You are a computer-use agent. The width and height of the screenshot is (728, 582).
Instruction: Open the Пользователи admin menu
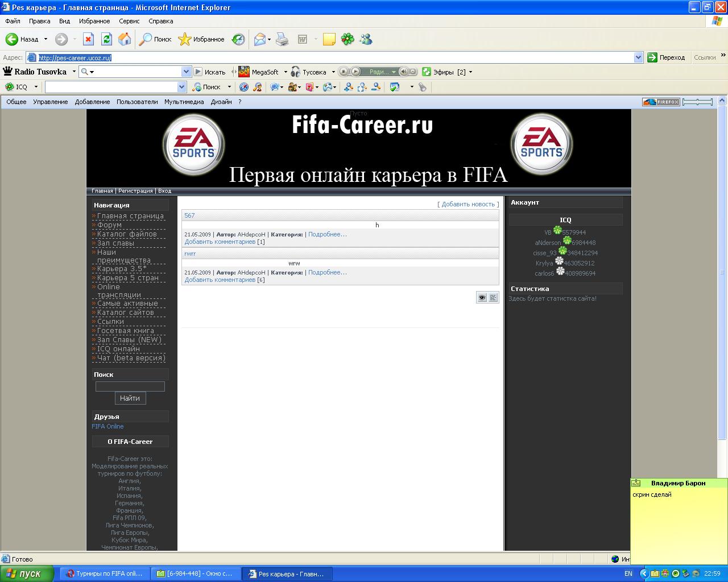pos(137,102)
